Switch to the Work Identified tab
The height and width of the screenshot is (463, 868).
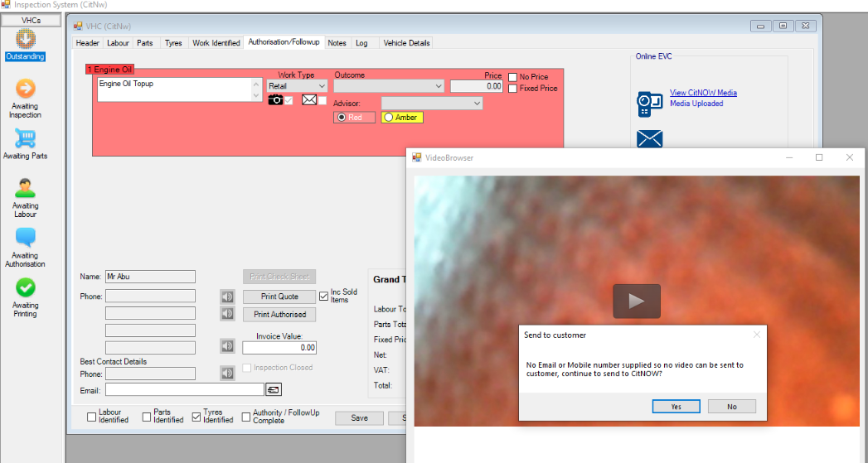click(x=216, y=42)
